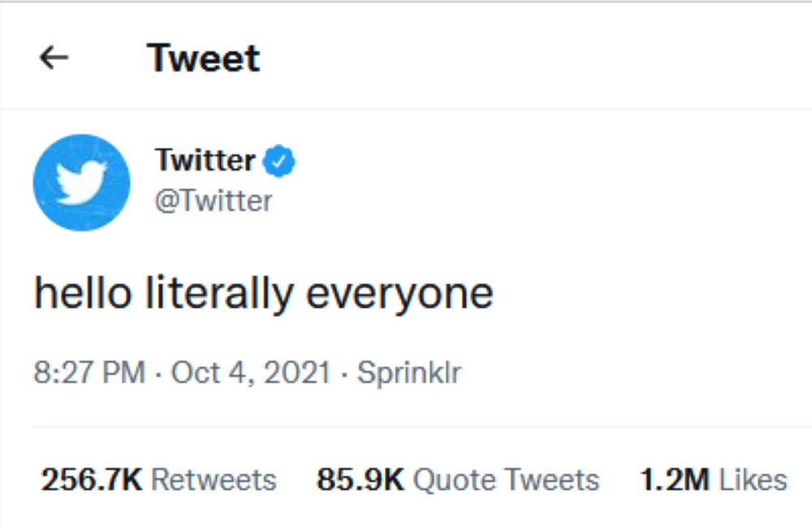Click the 8:27 PM timestamp
The height and width of the screenshot is (528, 812).
(x=89, y=373)
